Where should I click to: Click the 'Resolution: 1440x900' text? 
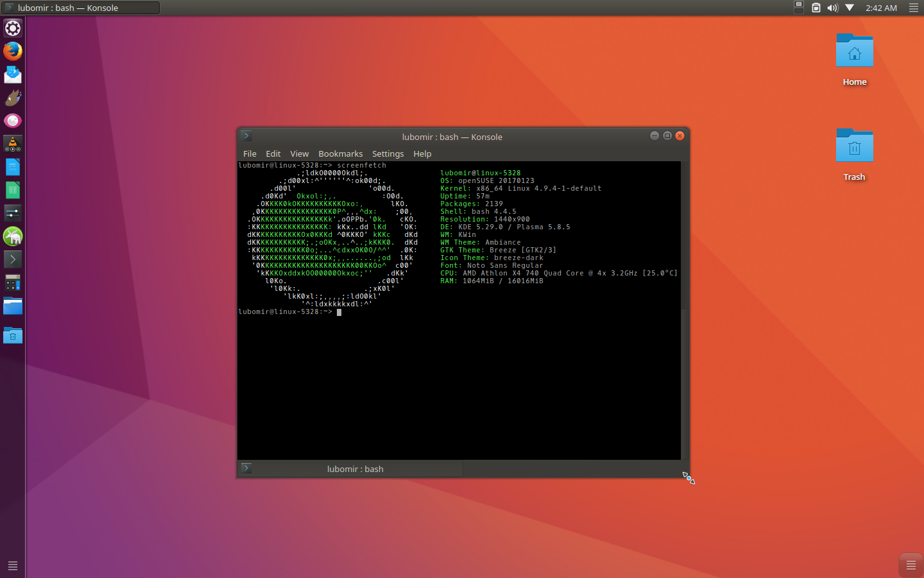coord(485,220)
